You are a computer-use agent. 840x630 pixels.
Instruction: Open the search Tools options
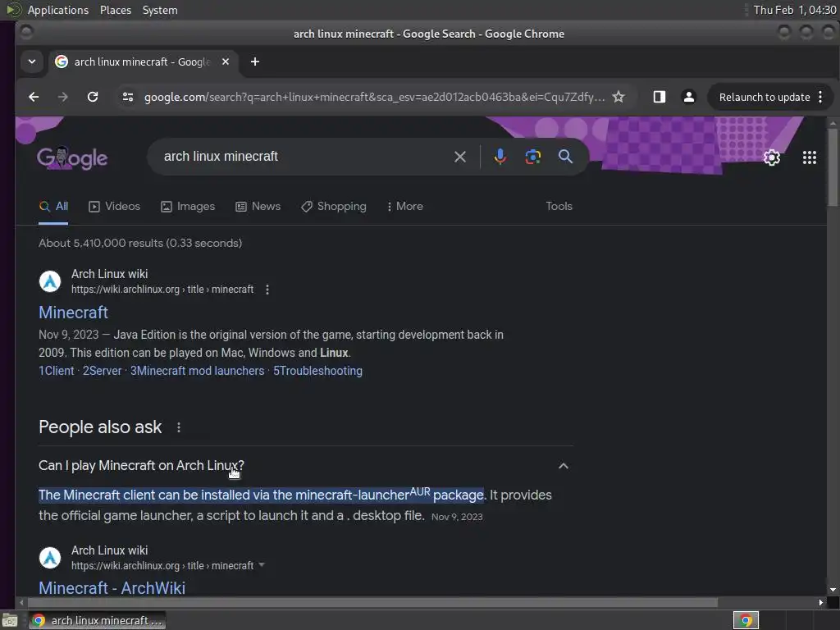click(x=559, y=206)
